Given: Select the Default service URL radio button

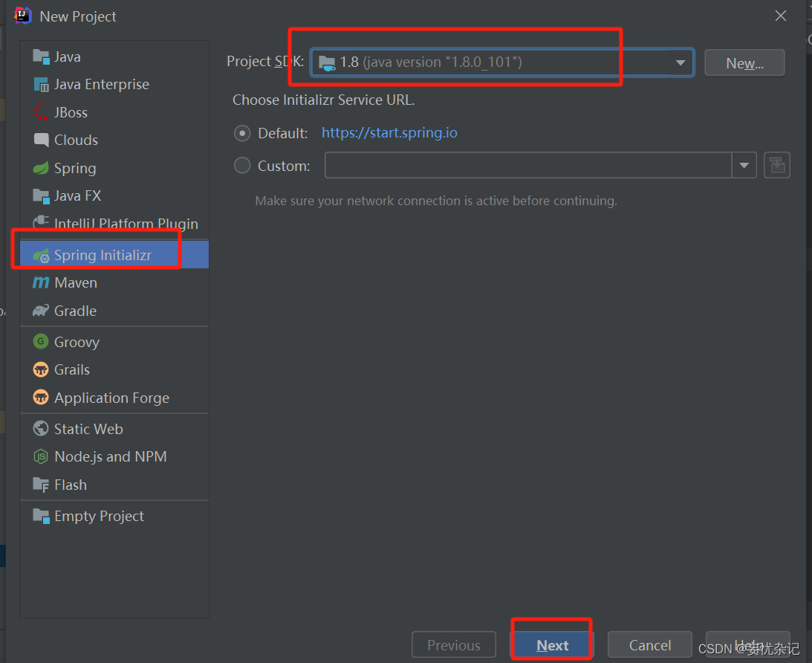Looking at the screenshot, I should [x=242, y=133].
